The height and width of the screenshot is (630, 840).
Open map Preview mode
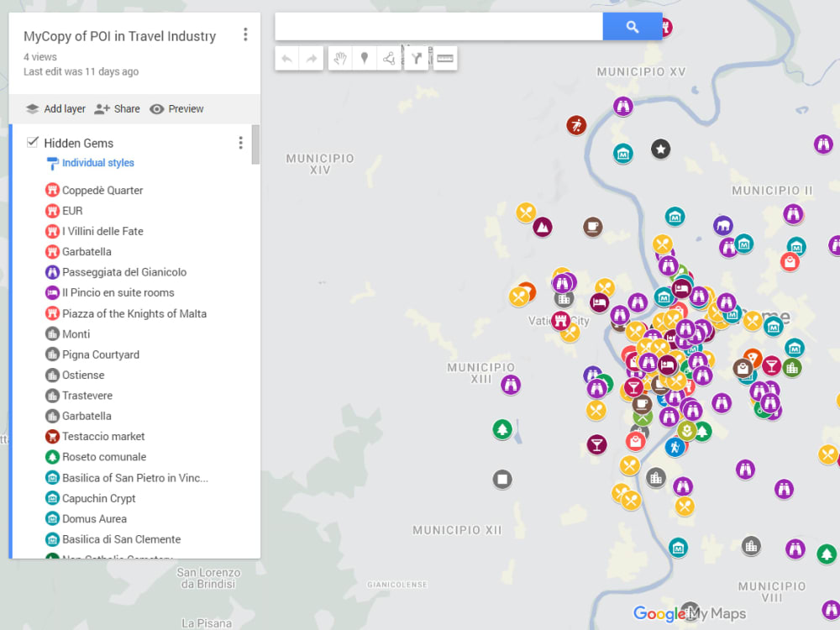click(176, 108)
